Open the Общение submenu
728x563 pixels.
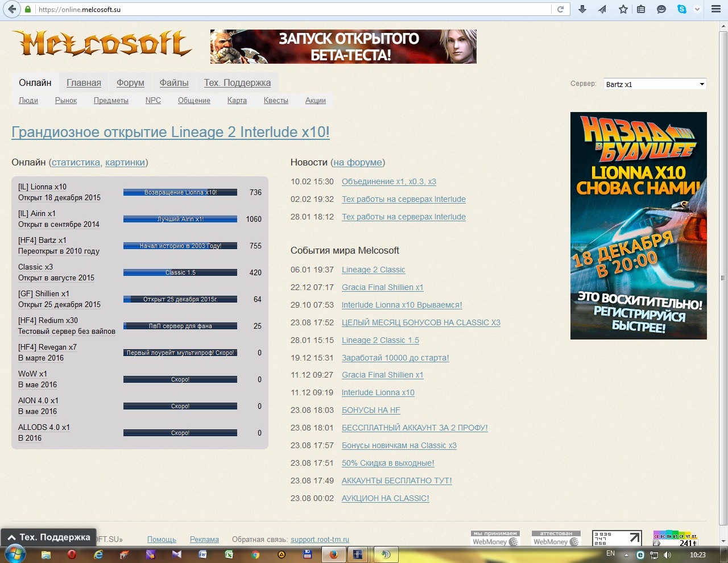[x=194, y=101]
